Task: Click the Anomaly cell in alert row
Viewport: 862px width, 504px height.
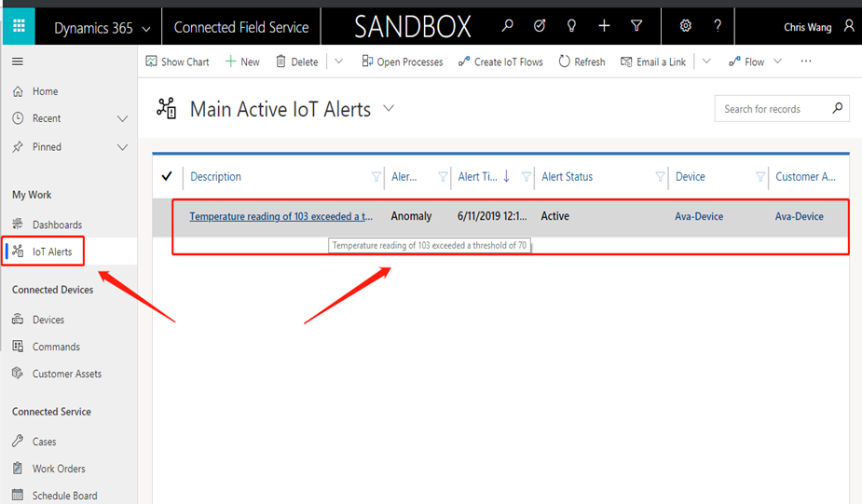Action: pos(411,216)
